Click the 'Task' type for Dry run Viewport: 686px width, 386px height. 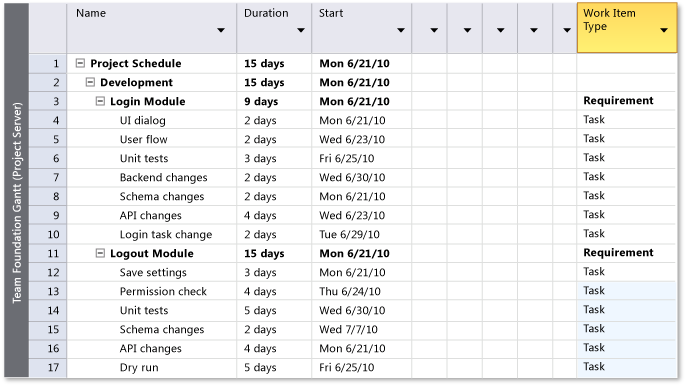594,367
